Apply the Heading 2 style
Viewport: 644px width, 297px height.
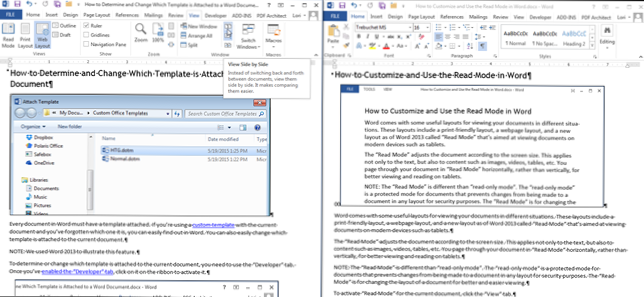574,38
